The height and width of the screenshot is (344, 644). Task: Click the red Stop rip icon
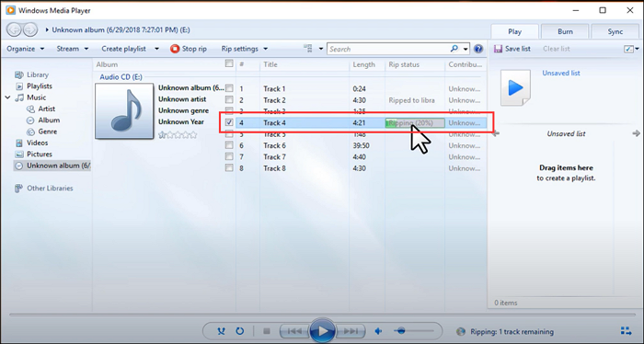point(175,49)
